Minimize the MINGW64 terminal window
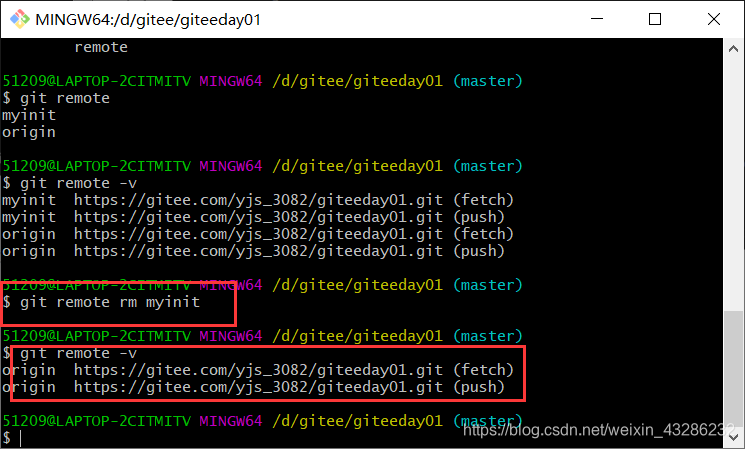 point(597,19)
